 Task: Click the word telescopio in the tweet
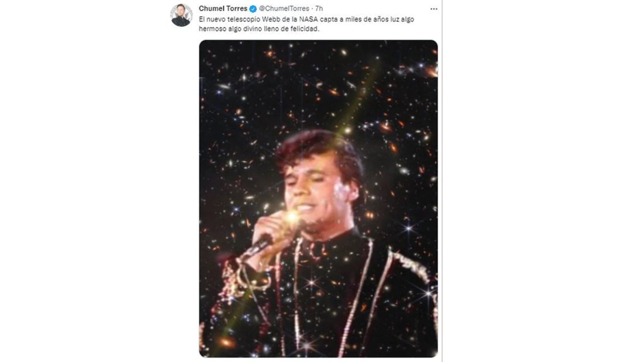(244, 19)
